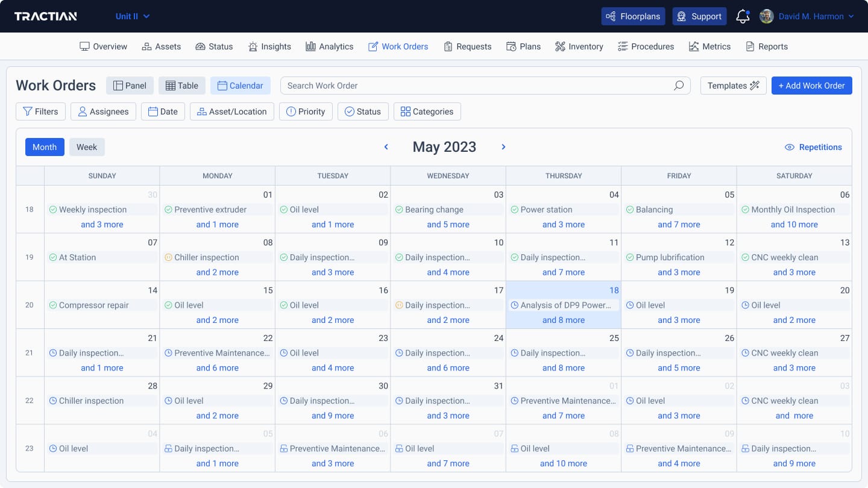The width and height of the screenshot is (868, 488).
Task: Switch to Panel view
Action: click(x=130, y=85)
